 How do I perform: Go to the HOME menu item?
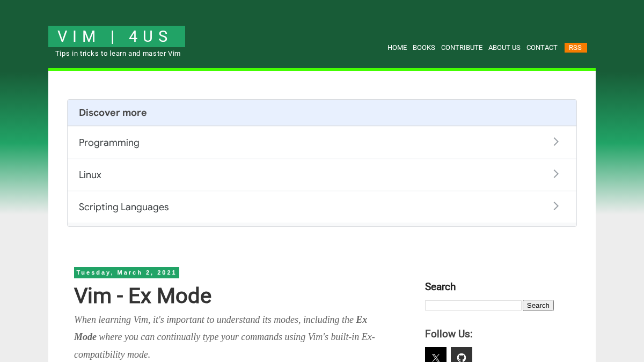coord(397,48)
